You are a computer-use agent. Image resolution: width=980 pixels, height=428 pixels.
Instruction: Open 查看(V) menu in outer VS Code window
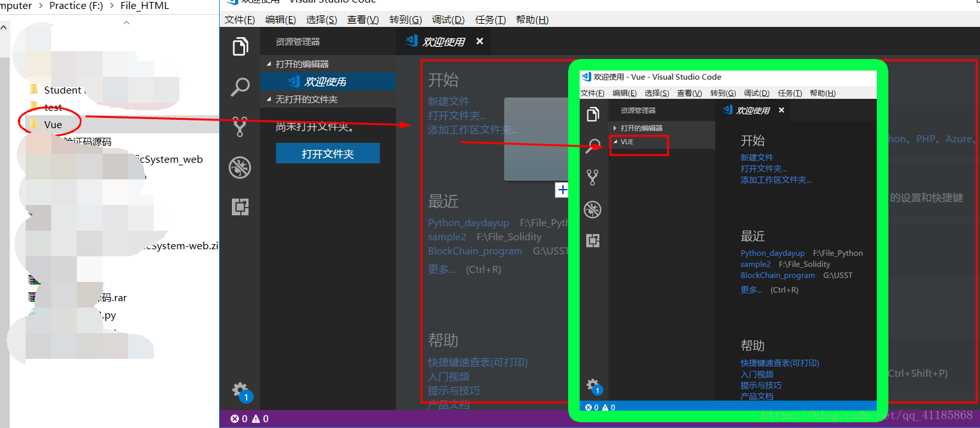363,20
